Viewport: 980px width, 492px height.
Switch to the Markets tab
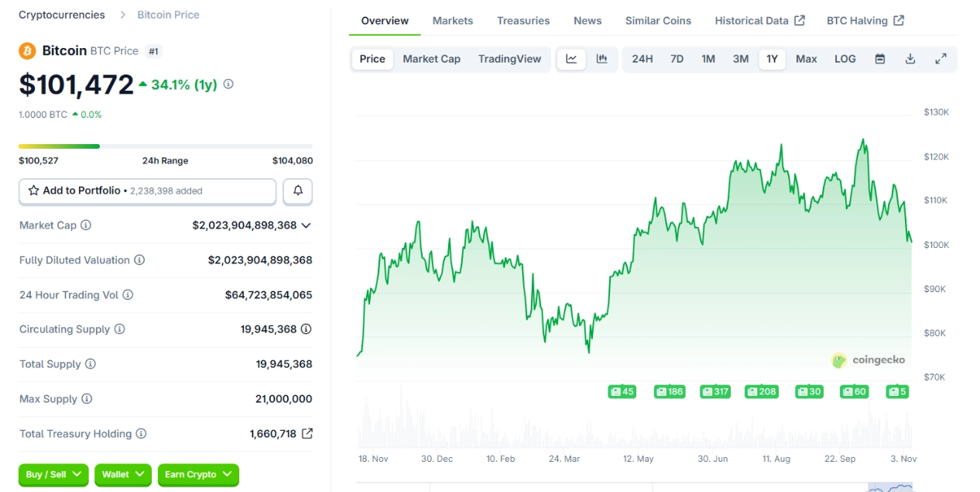point(452,20)
